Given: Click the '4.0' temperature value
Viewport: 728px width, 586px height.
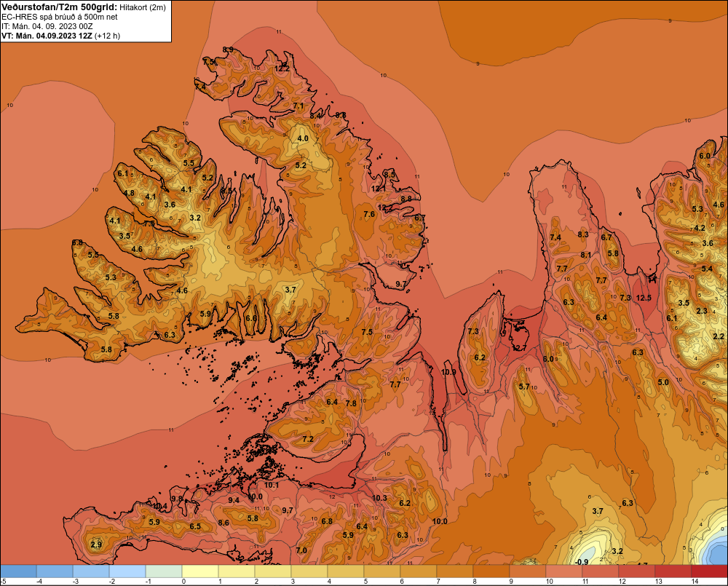Looking at the screenshot, I should coord(303,138).
